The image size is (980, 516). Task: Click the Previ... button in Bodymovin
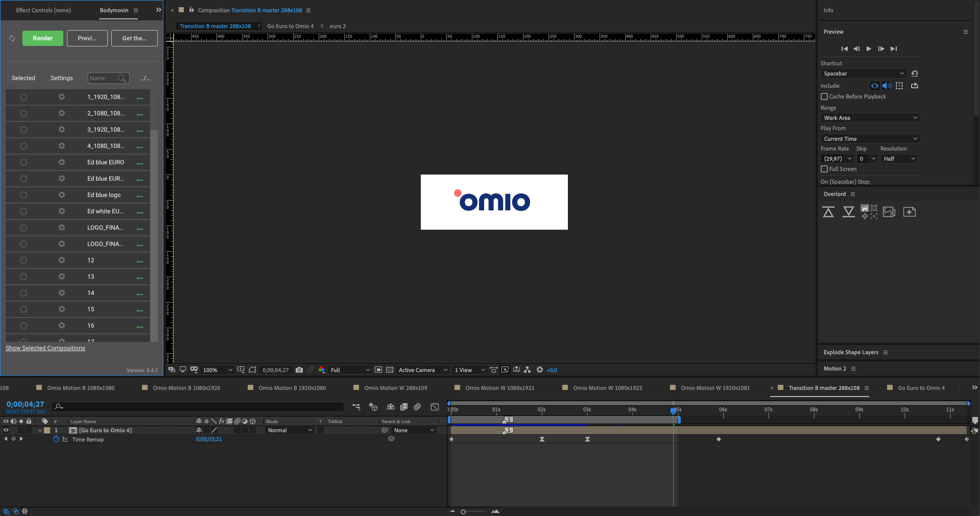pyautogui.click(x=87, y=38)
